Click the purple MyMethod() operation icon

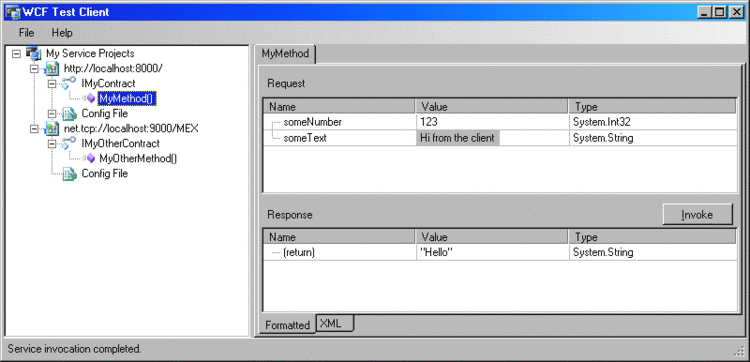click(x=90, y=99)
